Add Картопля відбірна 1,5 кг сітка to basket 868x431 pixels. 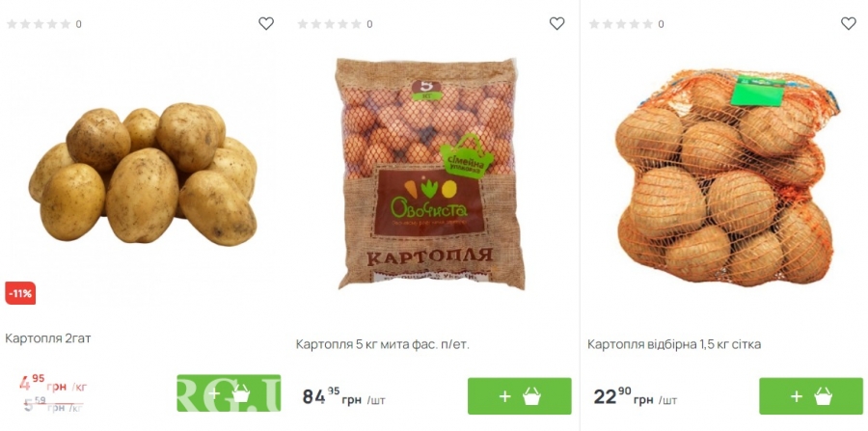[811, 396]
